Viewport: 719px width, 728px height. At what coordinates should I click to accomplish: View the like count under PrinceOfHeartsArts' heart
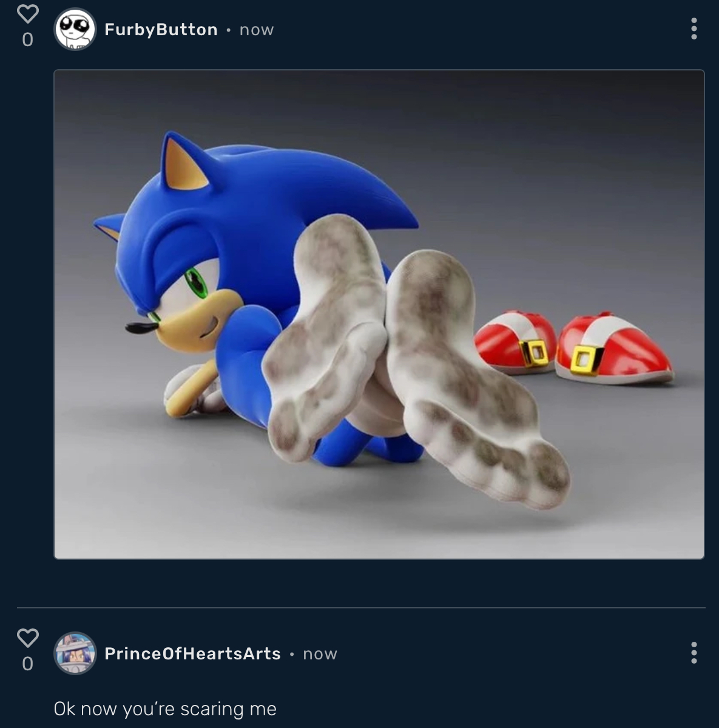[x=28, y=664]
